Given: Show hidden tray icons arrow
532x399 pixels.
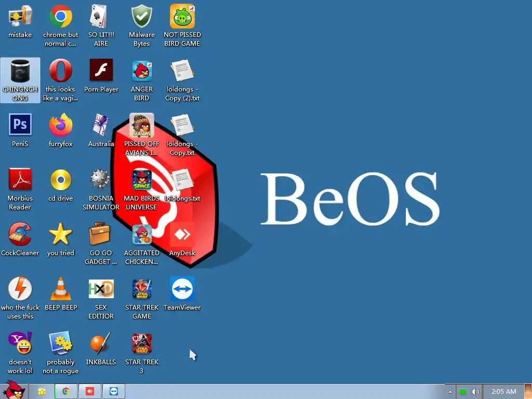Looking at the screenshot, I should pyautogui.click(x=450, y=392).
